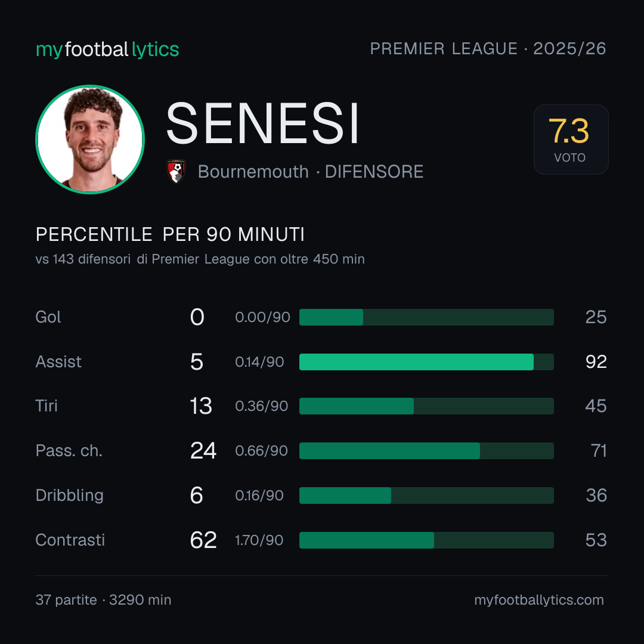Image resolution: width=644 pixels, height=644 pixels.
Task: Click the 0.66/90 key passes rate
Action: pos(261,451)
